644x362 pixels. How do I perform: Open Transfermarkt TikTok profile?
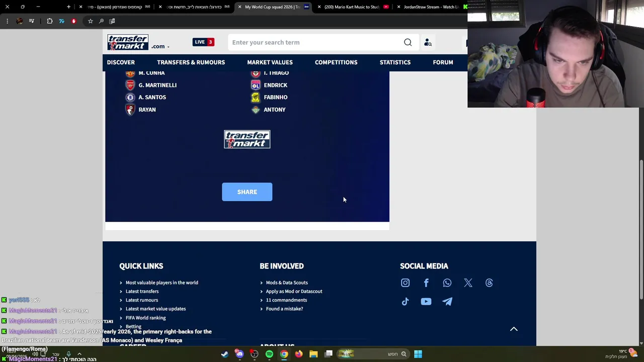[405, 302]
